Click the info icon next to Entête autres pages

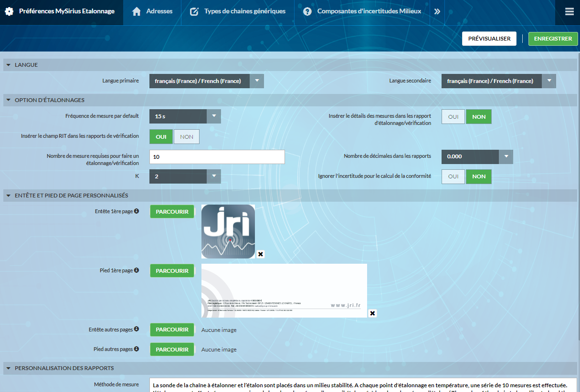tap(137, 329)
